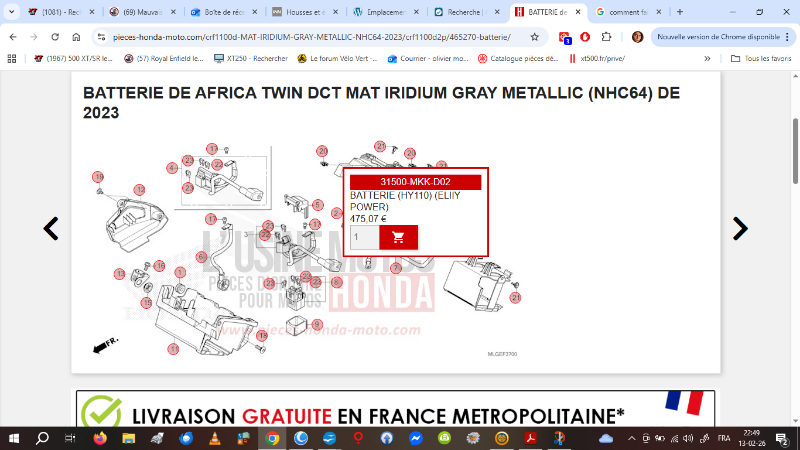
Task: Open a new browser tab
Action: [680, 12]
